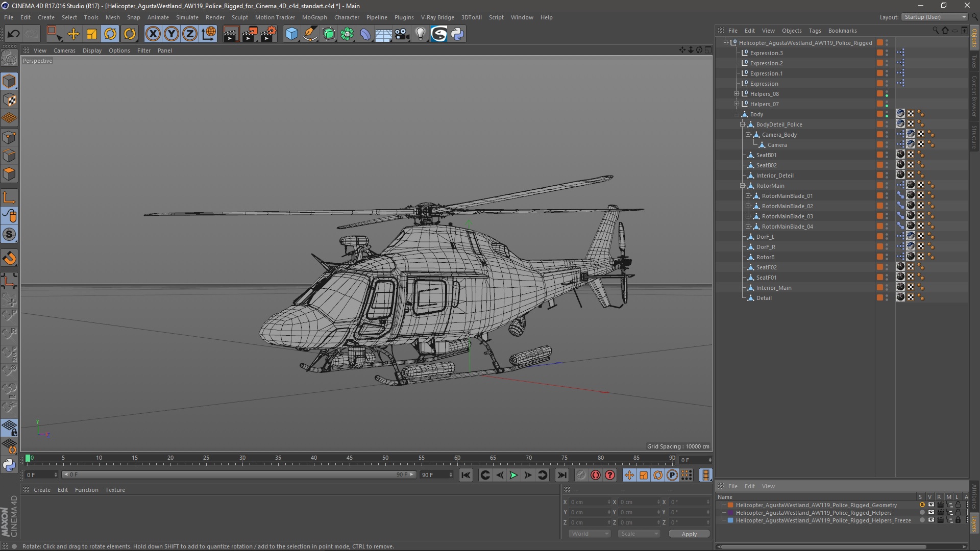Toggle visibility of Rigged_Helpers layer

(931, 513)
